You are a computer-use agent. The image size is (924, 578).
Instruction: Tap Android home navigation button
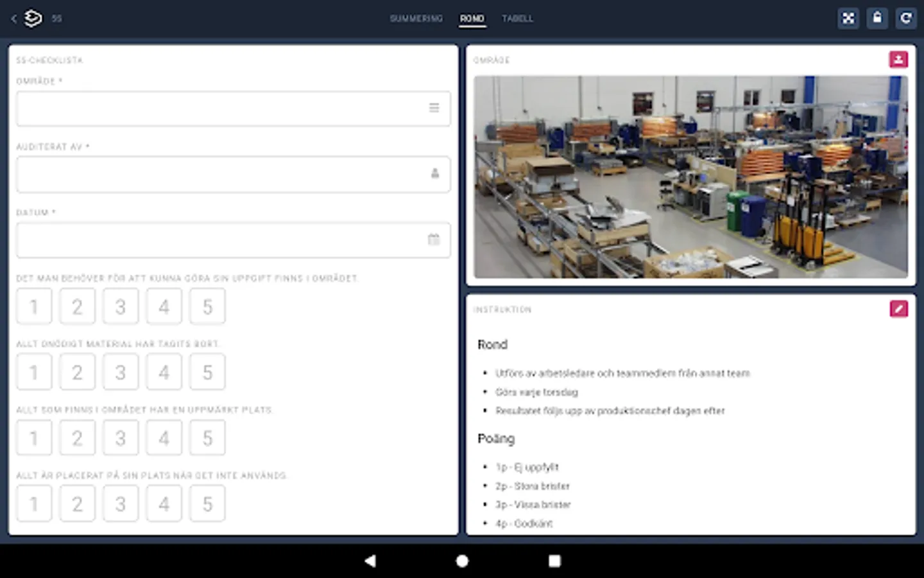[x=462, y=561]
